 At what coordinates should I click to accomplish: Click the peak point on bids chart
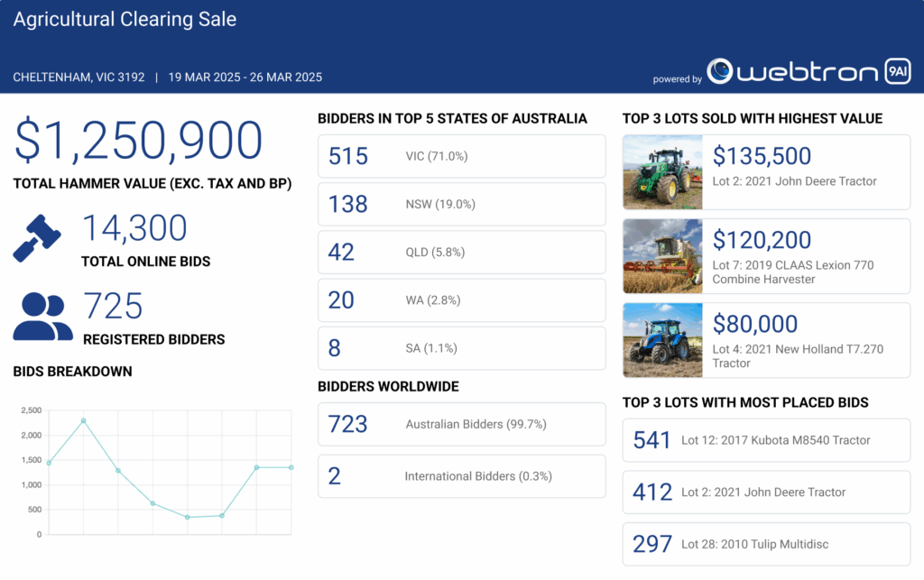tap(84, 420)
